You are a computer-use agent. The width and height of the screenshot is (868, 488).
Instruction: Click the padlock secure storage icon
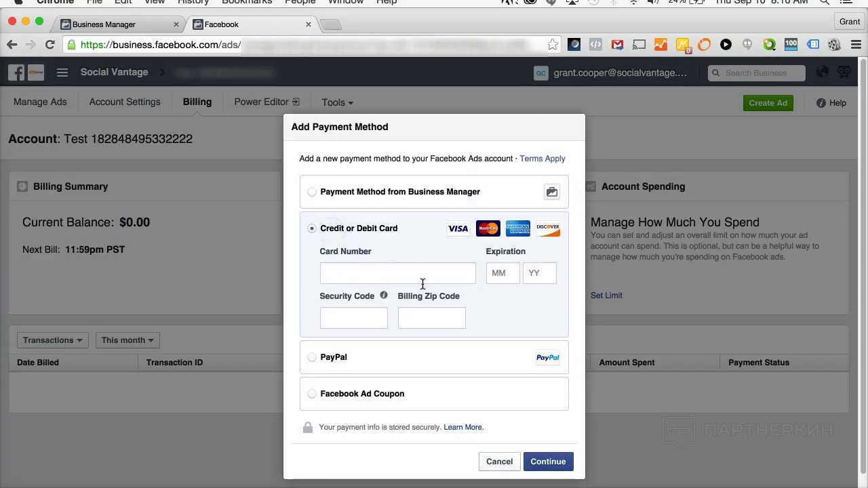(x=308, y=427)
